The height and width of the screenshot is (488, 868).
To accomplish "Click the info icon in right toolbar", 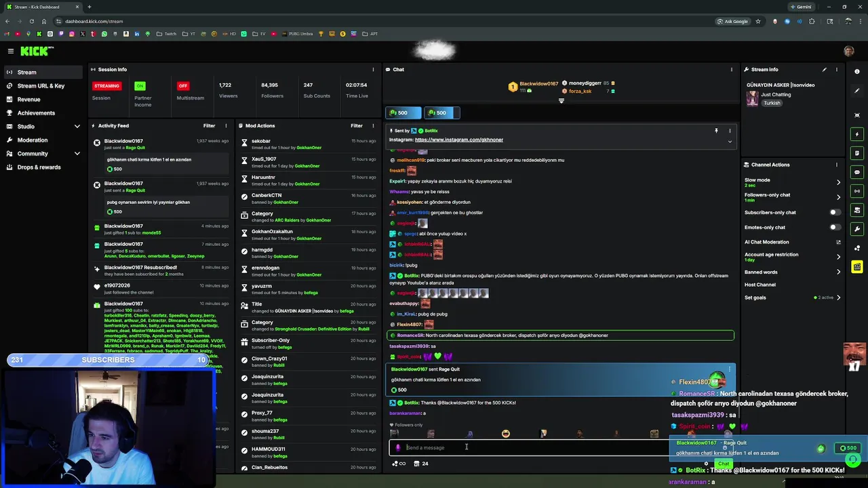I will [x=857, y=72].
